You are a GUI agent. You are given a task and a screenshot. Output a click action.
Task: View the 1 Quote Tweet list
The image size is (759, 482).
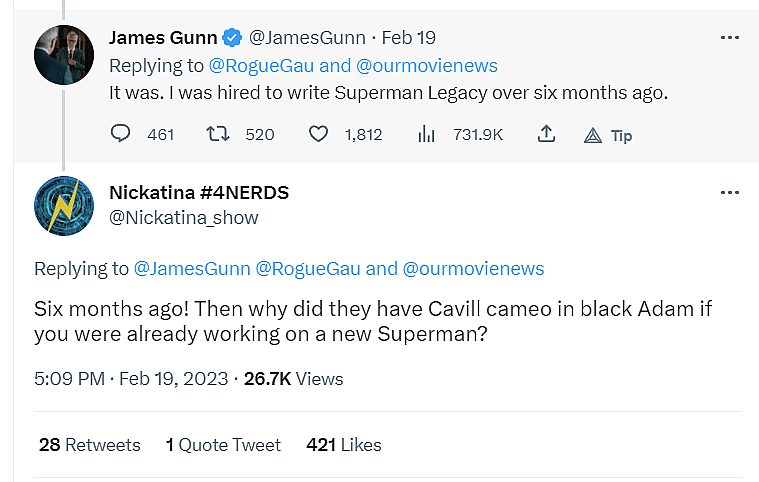point(223,444)
